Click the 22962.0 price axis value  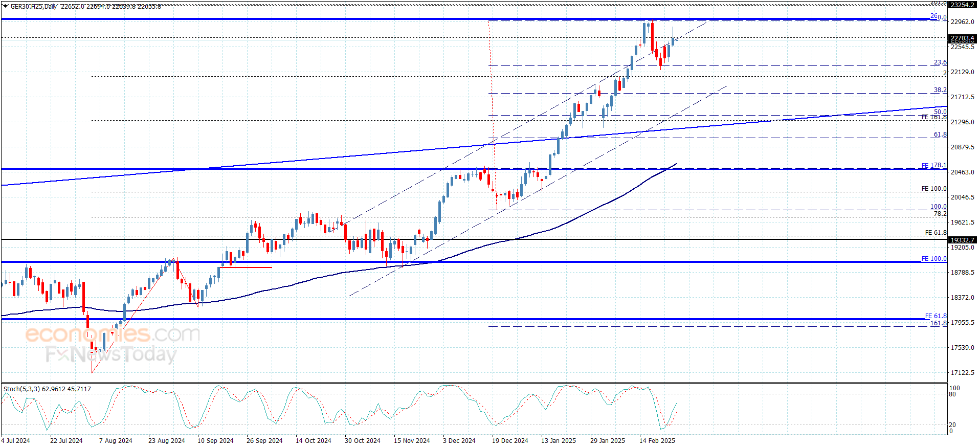pyautogui.click(x=962, y=22)
